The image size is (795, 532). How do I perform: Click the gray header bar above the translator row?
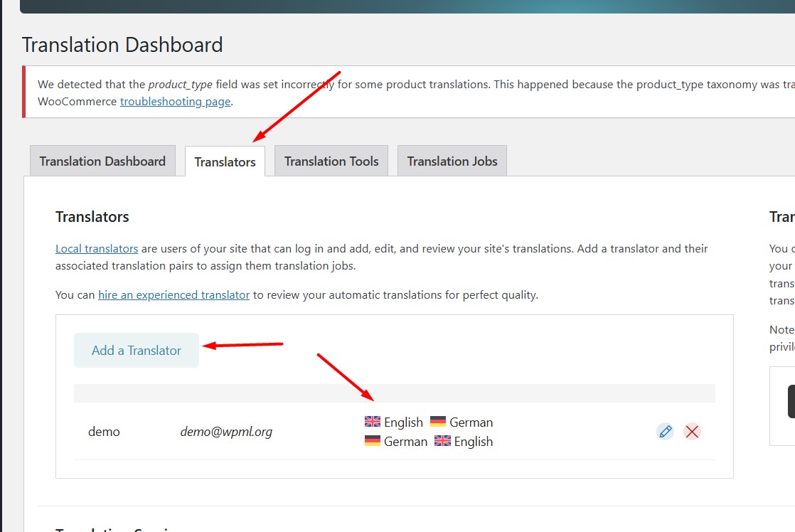pos(394,393)
